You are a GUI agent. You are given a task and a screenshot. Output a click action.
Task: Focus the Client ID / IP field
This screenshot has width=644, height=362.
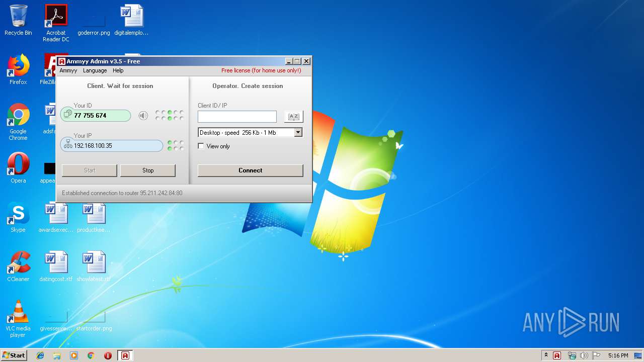point(237,117)
